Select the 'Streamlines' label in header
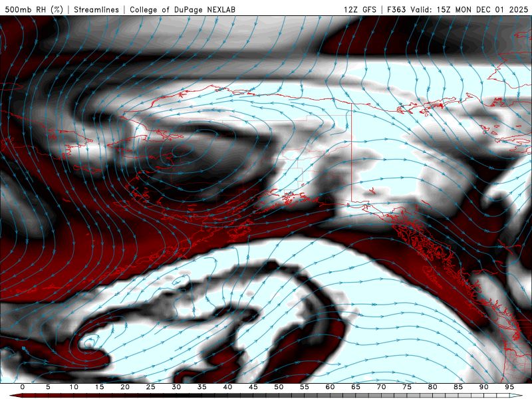 click(96, 9)
